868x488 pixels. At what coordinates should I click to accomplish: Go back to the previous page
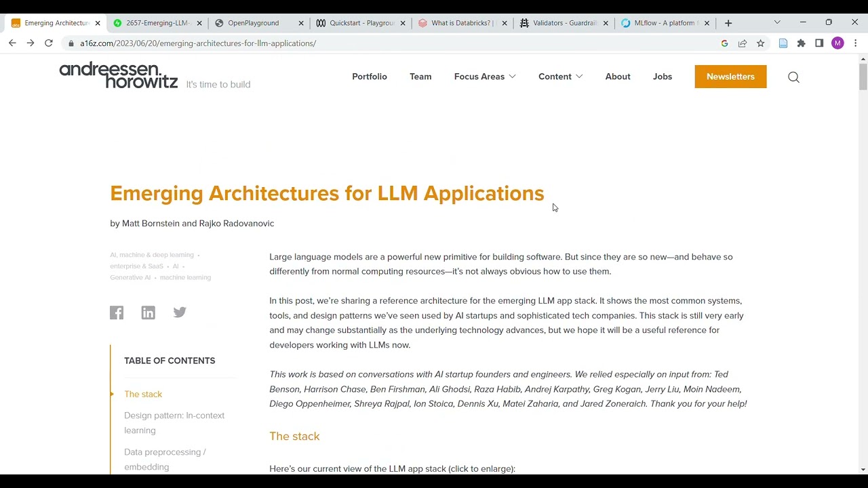(12, 43)
